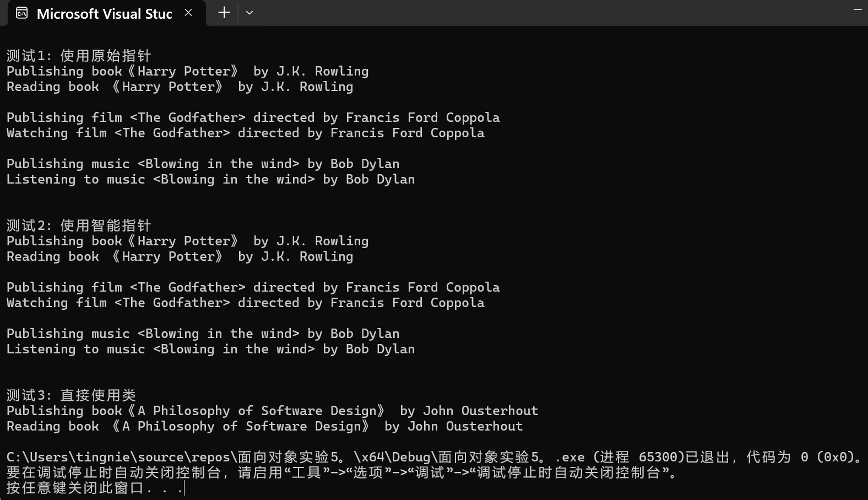Click the heading 测试1: 使用原始指针
868x500 pixels.
(79, 56)
